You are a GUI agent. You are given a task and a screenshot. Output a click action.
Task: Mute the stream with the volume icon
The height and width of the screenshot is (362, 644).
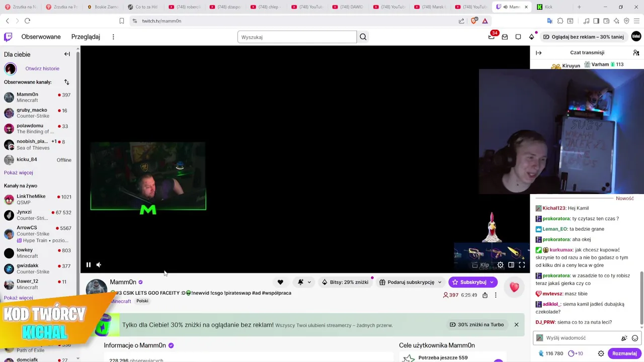tap(99, 265)
